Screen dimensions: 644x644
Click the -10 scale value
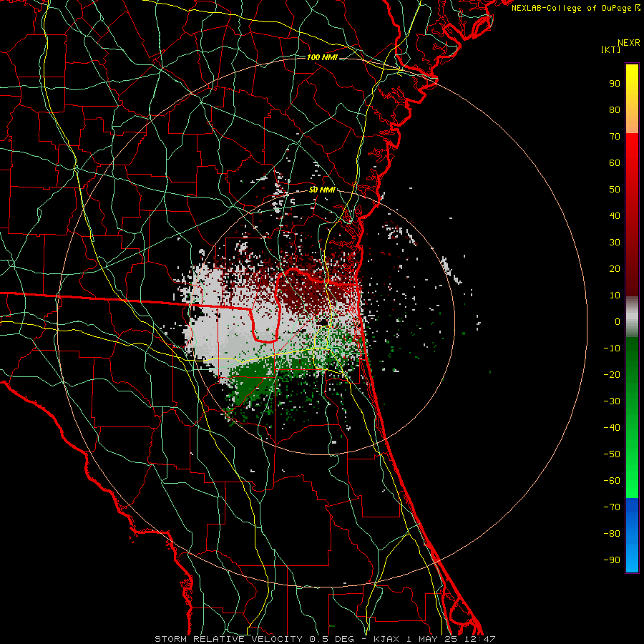coord(612,348)
